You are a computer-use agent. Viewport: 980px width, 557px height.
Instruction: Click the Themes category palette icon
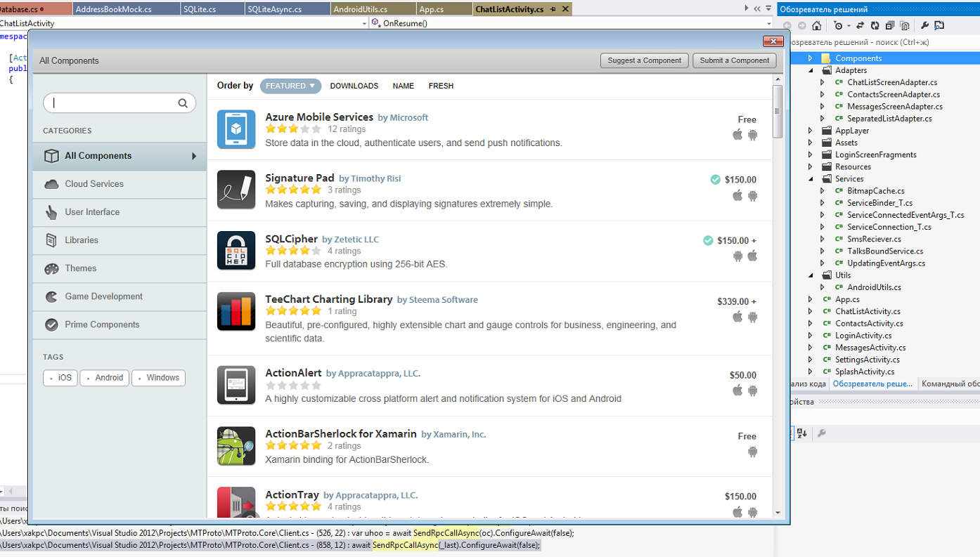[51, 268]
